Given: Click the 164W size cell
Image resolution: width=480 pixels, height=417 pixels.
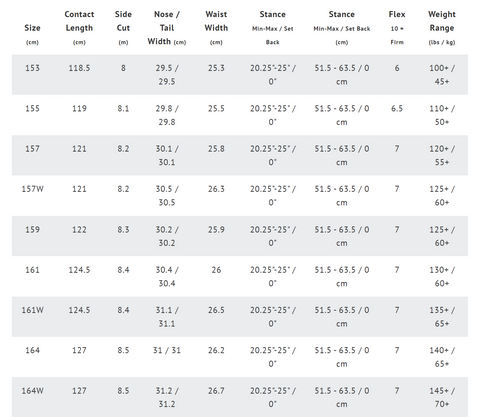Looking at the screenshot, I should pyautogui.click(x=32, y=391).
